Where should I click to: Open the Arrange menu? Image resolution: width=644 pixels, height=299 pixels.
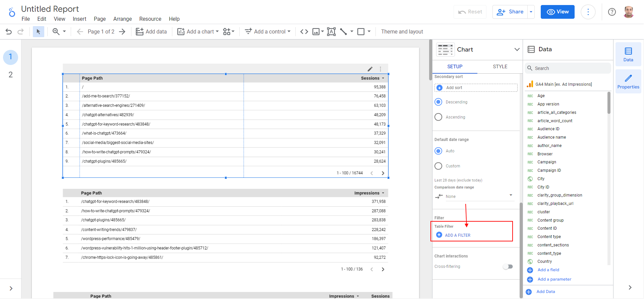[122, 19]
